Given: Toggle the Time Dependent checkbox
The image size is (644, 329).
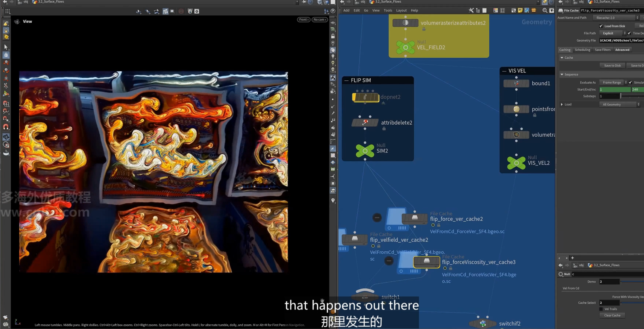Looking at the screenshot, I should [629, 33].
